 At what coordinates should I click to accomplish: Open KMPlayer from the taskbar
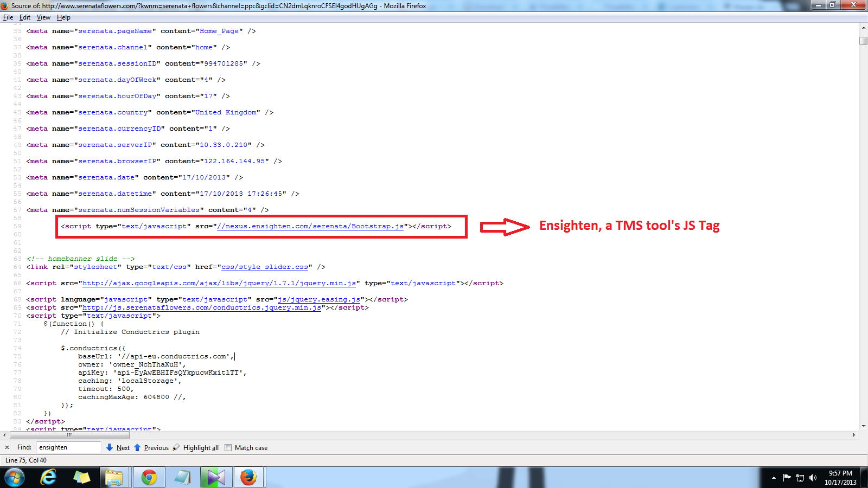pyautogui.click(x=215, y=477)
